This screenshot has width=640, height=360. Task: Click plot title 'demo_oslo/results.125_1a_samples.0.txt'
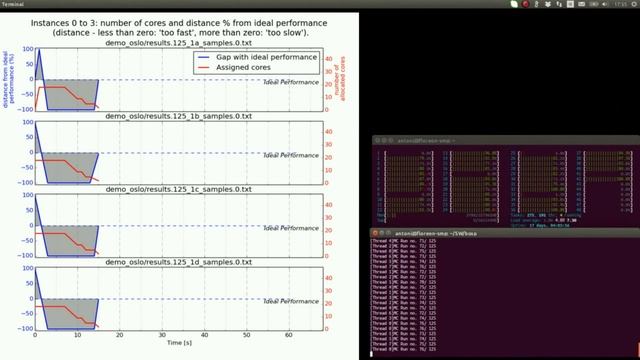tap(178, 43)
